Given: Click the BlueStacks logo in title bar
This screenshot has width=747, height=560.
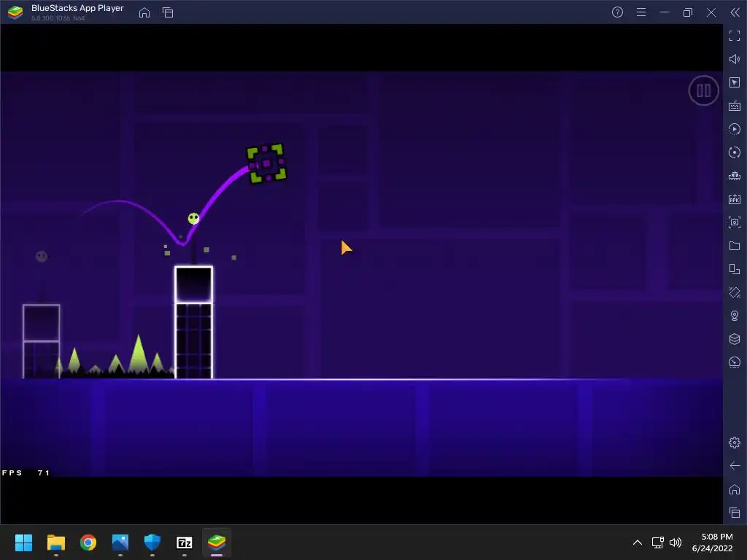Looking at the screenshot, I should 15,12.
